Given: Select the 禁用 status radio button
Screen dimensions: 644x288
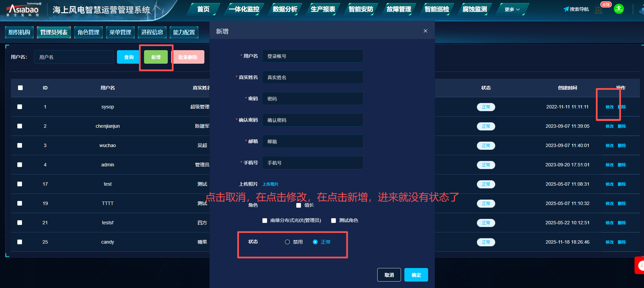Looking at the screenshot, I should [x=287, y=242].
